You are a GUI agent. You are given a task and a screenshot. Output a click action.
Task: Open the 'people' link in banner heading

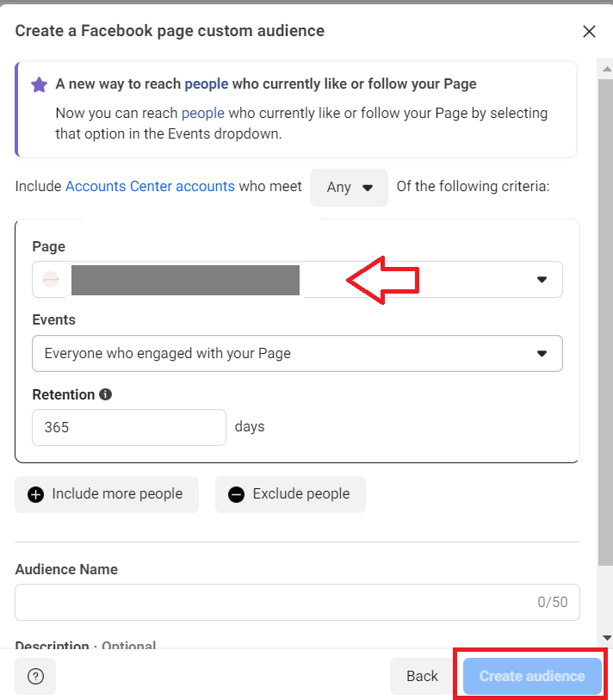click(x=207, y=84)
